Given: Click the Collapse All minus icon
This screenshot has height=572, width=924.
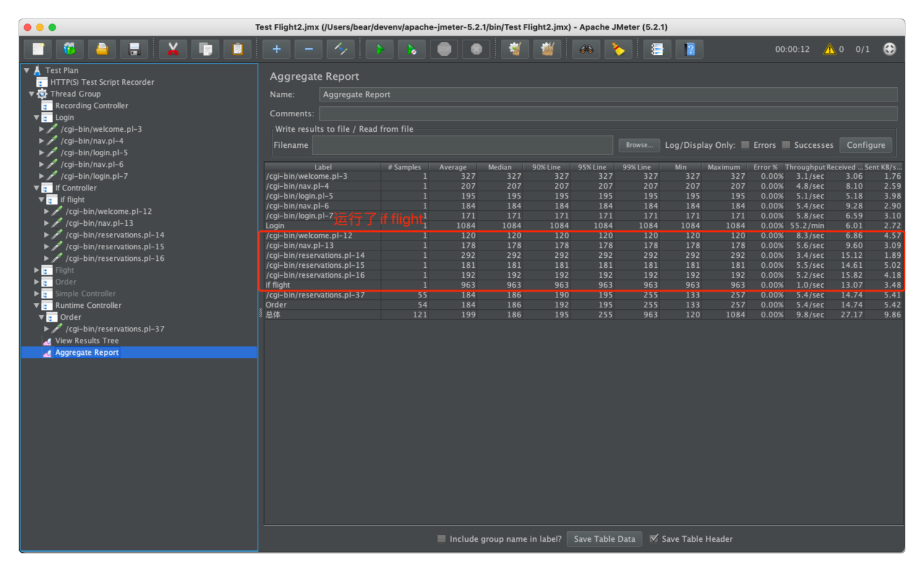Looking at the screenshot, I should 309,49.
